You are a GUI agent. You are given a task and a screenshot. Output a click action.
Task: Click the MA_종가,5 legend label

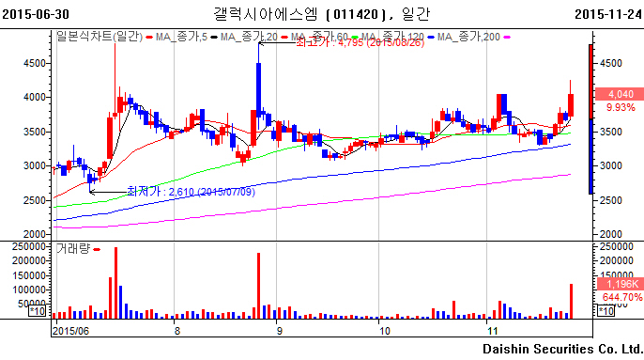pyautogui.click(x=181, y=37)
